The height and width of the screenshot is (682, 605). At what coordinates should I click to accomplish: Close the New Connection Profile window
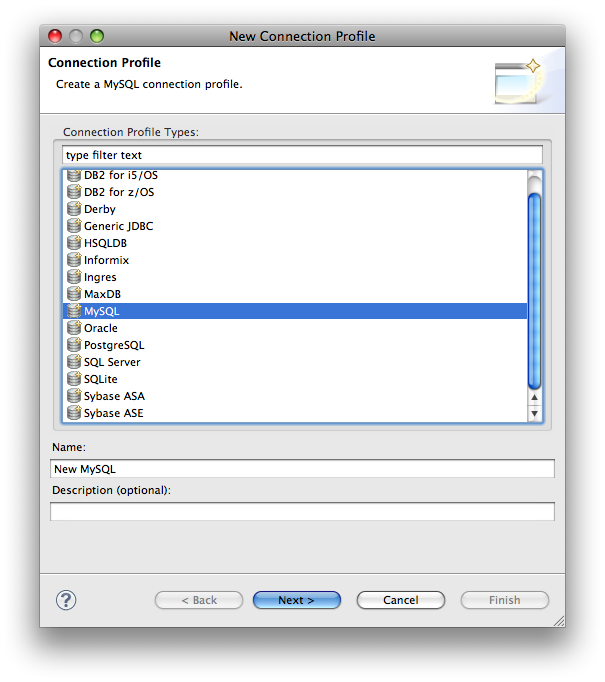tap(55, 36)
